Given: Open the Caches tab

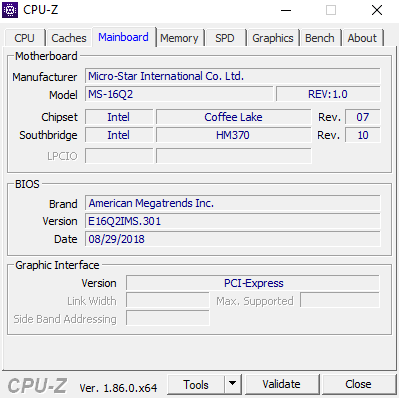Looking at the screenshot, I should pyautogui.click(x=69, y=38).
